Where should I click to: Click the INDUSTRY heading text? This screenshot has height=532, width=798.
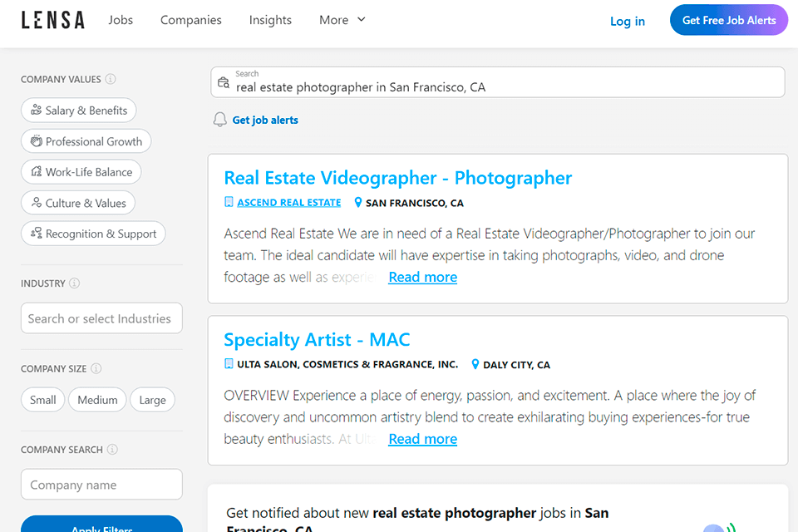tap(42, 283)
